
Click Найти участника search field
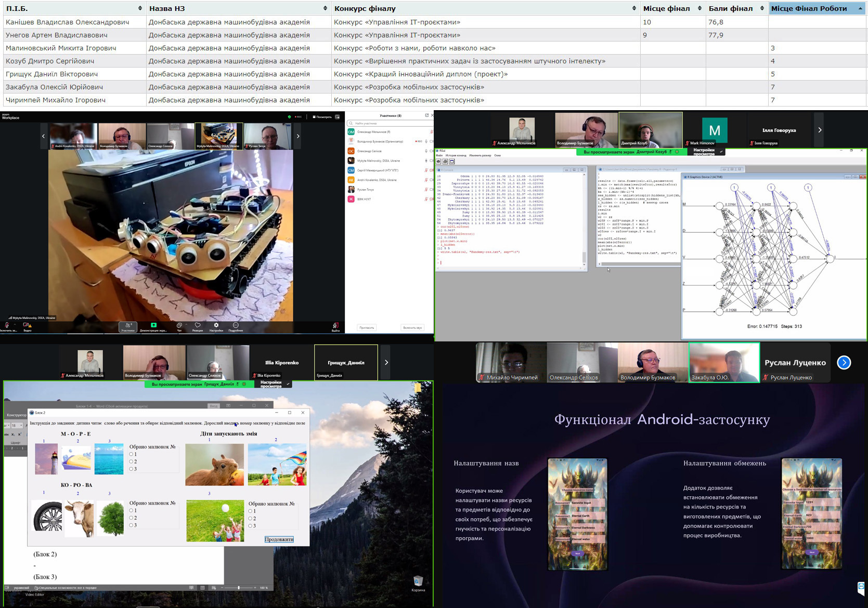(390, 123)
